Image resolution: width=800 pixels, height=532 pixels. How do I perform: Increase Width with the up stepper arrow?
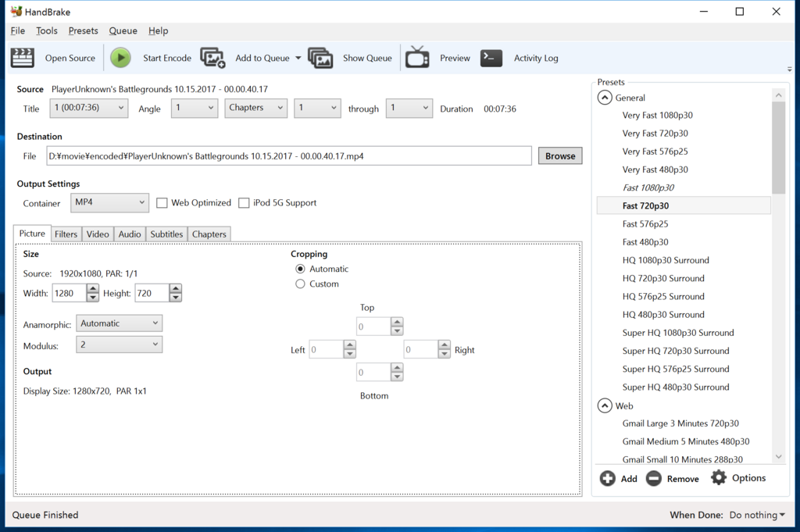(92, 289)
